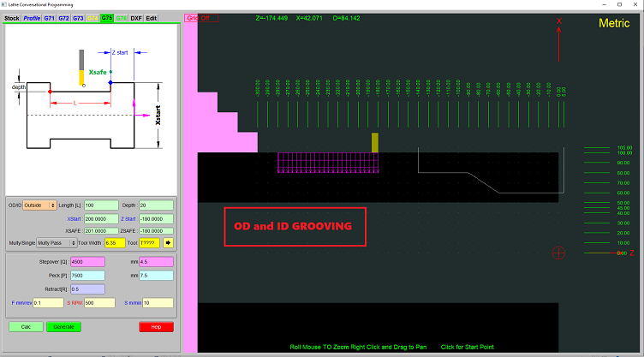Open Help with the red button
This screenshot has height=357, width=644.
point(156,326)
